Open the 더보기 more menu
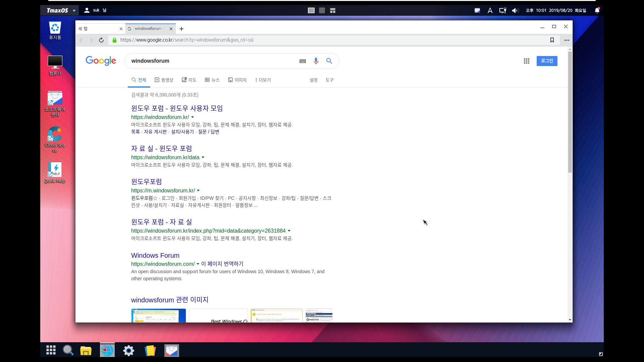Image resolution: width=644 pixels, height=362 pixels. click(x=263, y=80)
